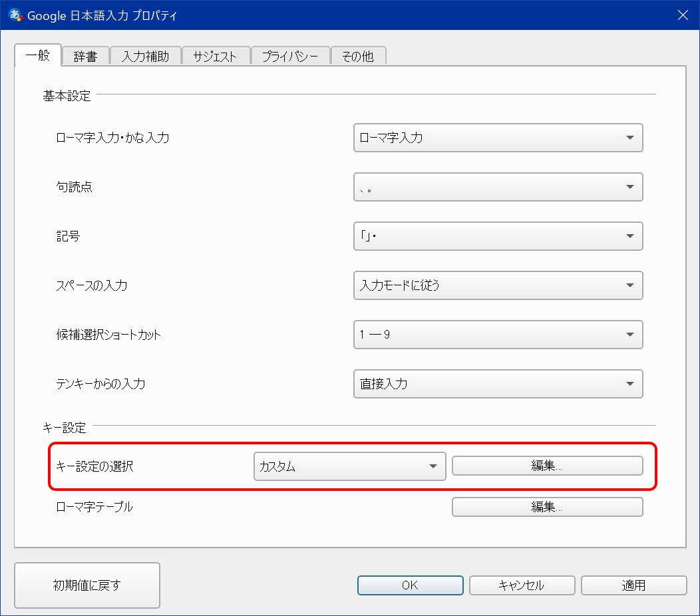Click the 句読点 label
Viewport: 700px width, 616px height.
[74, 186]
